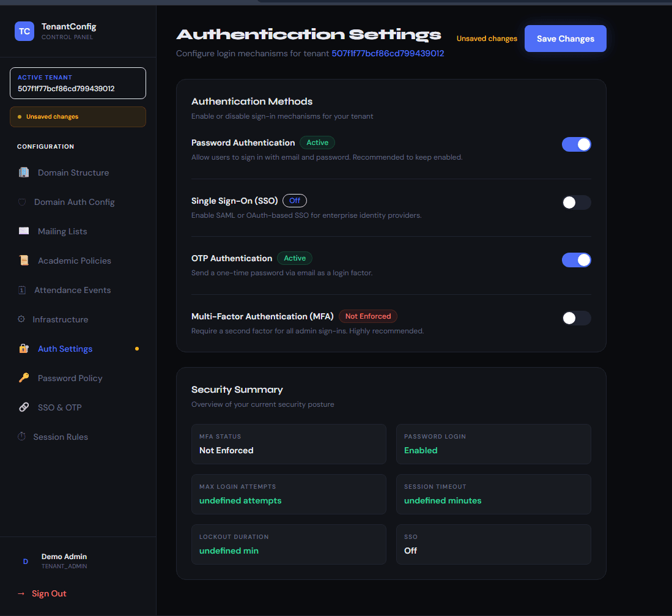Open Attendance Events section

click(x=78, y=290)
